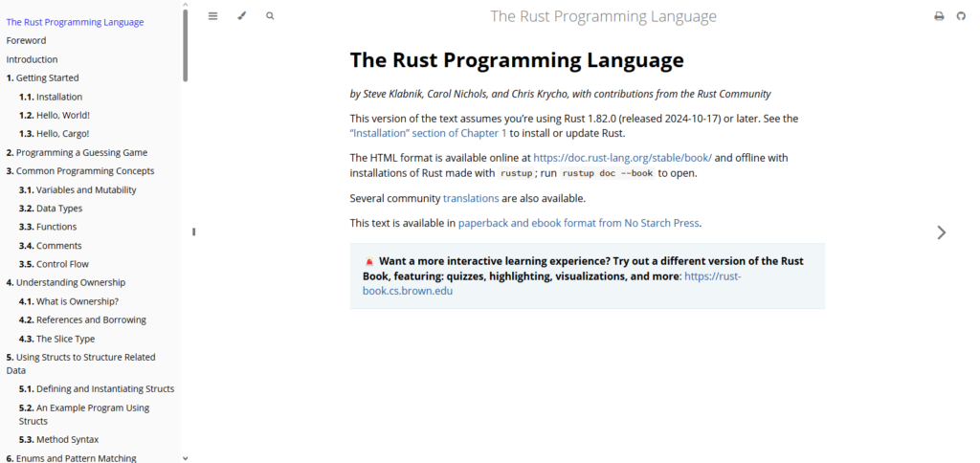Open the search bar magnifier icon
The height and width of the screenshot is (463, 980).
click(270, 16)
